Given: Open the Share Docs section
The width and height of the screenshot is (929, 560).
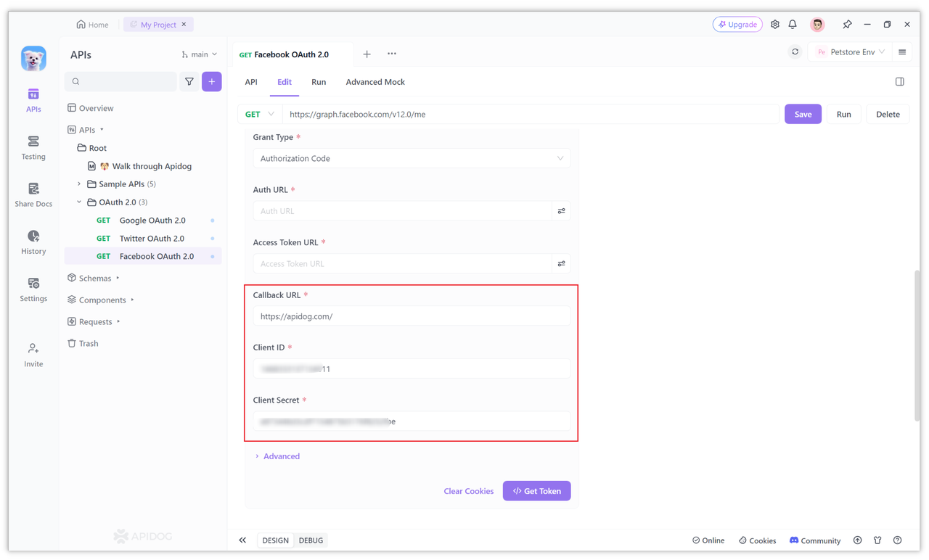Looking at the screenshot, I should pos(33,194).
